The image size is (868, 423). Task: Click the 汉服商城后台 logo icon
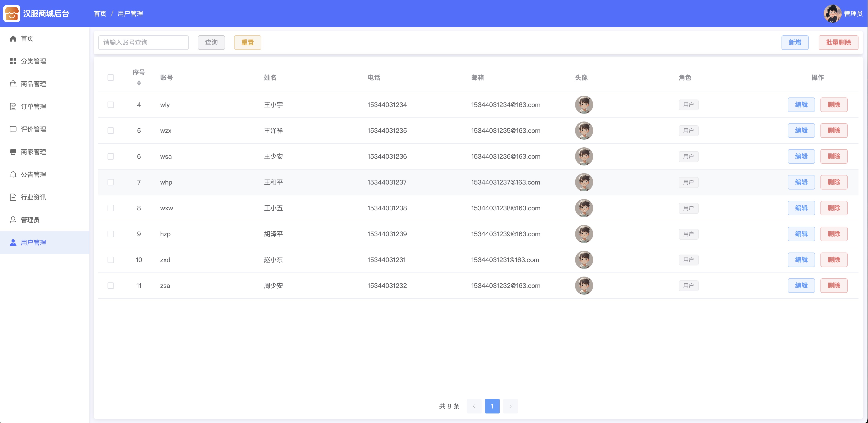coord(12,14)
